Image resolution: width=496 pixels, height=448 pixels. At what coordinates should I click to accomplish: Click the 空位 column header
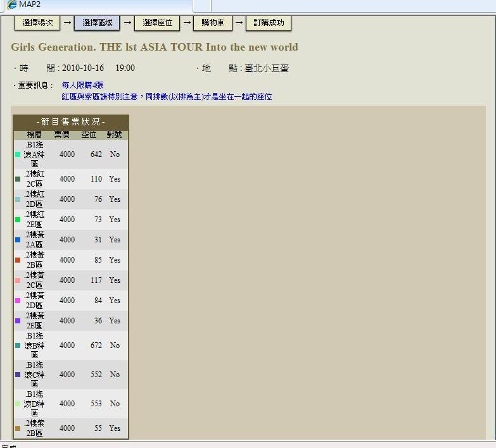click(89, 135)
